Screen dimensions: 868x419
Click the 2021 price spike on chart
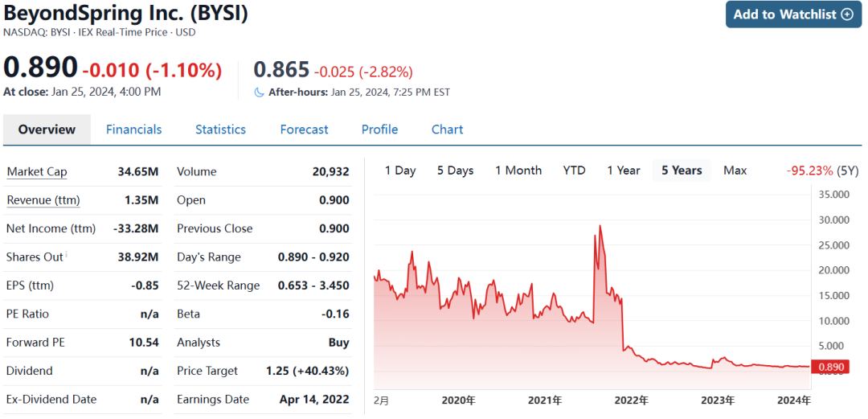click(x=600, y=228)
